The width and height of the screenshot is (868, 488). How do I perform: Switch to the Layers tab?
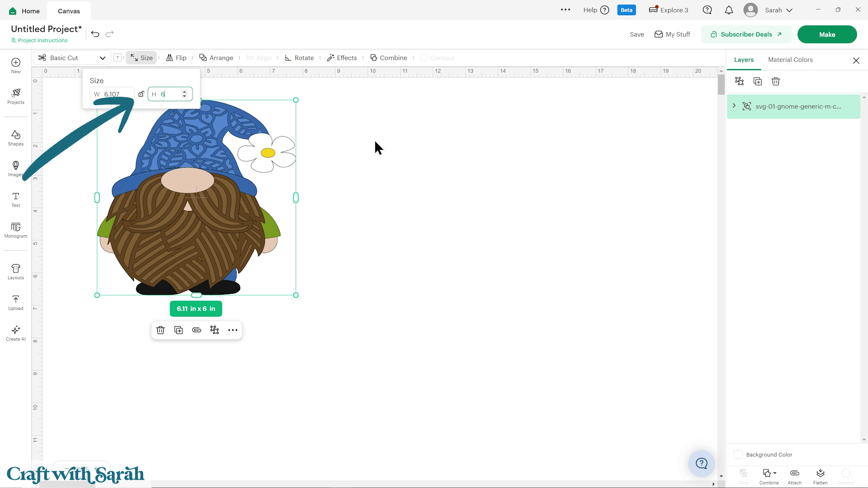[x=744, y=60]
